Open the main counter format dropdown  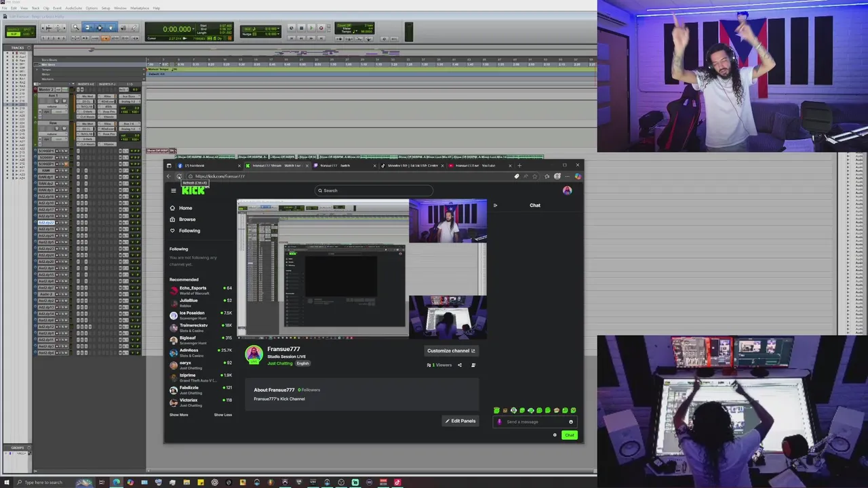coord(193,29)
